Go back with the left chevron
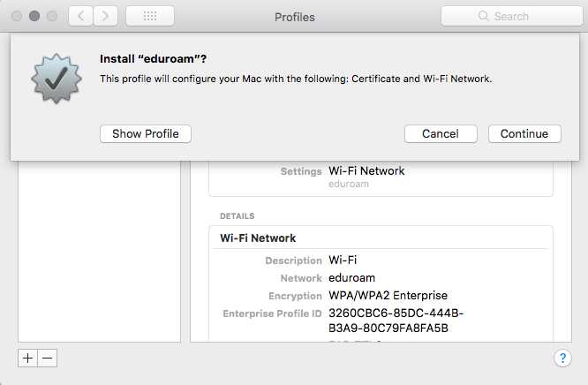 pyautogui.click(x=80, y=16)
